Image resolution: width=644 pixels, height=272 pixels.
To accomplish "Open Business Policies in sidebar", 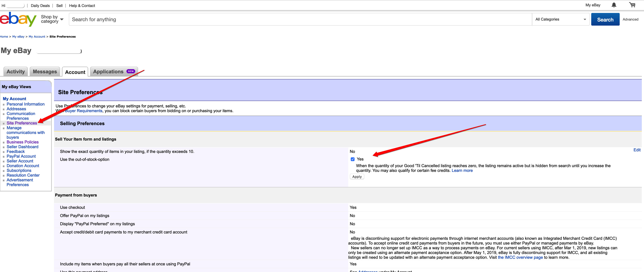I will (22, 142).
